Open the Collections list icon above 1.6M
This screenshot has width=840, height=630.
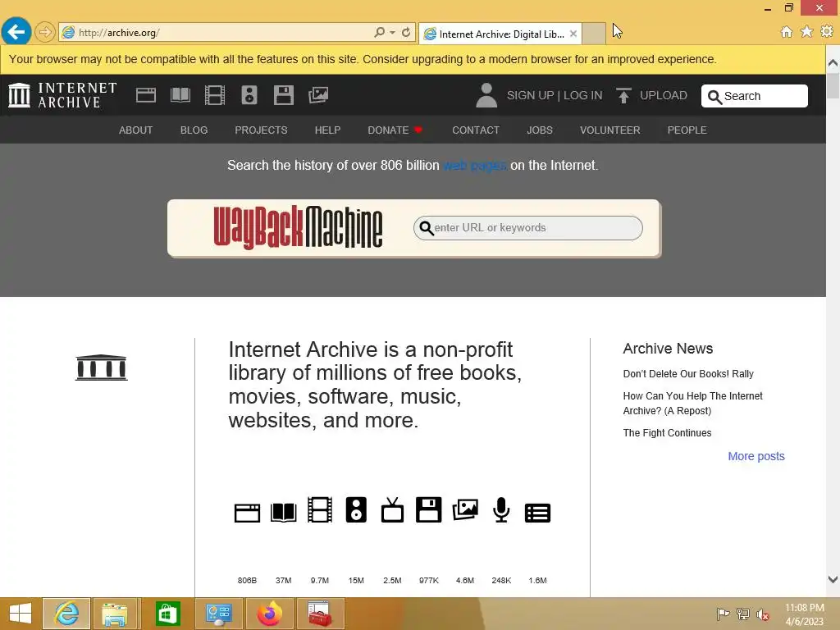click(x=538, y=513)
